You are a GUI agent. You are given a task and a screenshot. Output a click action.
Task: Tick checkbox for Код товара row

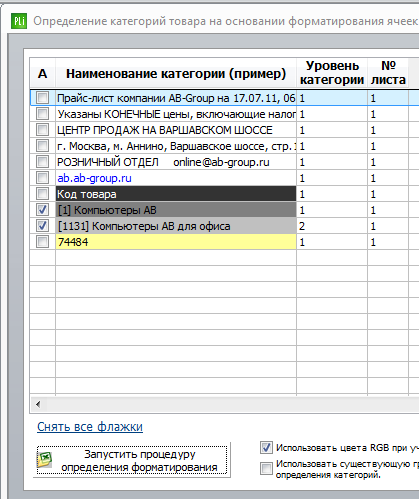(x=42, y=194)
